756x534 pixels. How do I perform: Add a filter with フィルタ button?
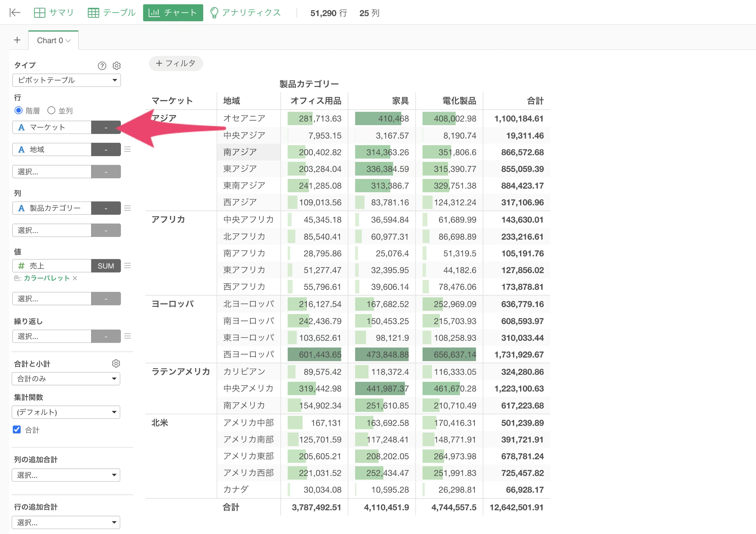click(x=176, y=63)
